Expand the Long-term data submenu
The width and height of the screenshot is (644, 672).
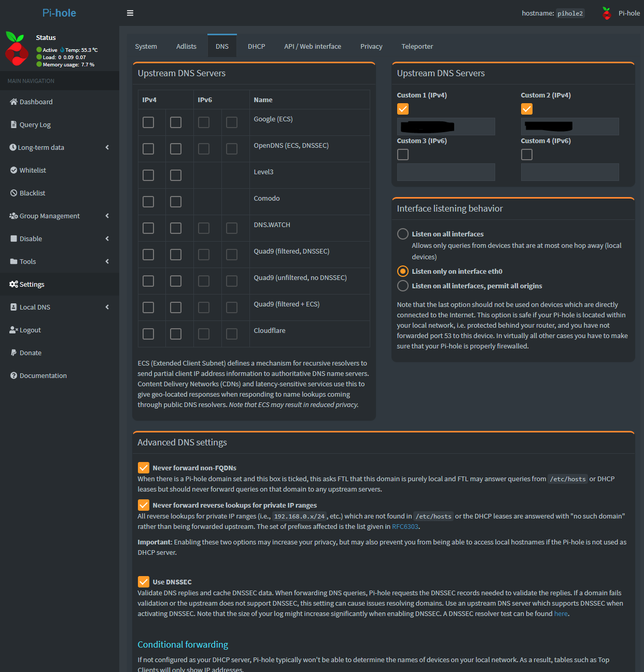[x=107, y=147]
